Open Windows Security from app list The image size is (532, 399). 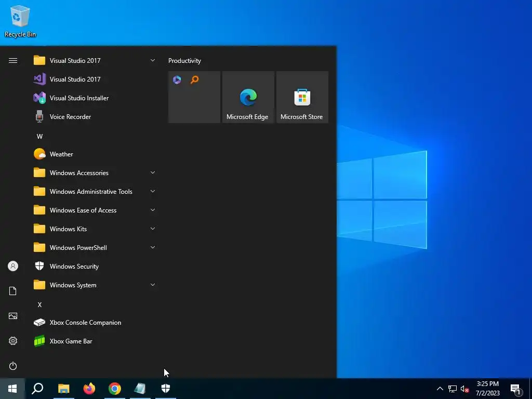pyautogui.click(x=95, y=267)
